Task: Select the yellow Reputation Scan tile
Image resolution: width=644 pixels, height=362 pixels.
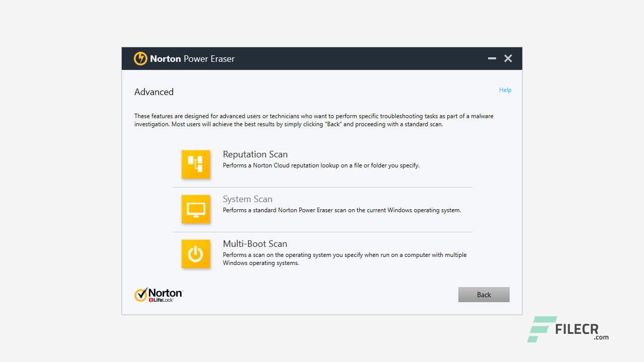Action: point(196,164)
